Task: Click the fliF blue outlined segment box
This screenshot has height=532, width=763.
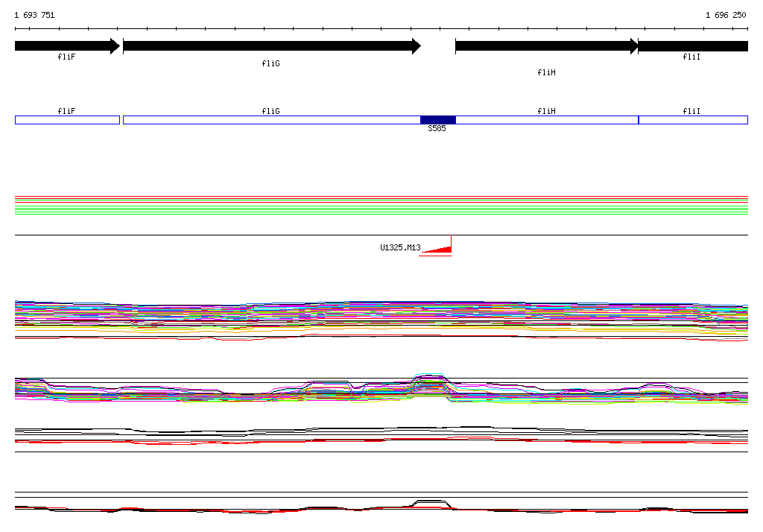Action: point(67,120)
